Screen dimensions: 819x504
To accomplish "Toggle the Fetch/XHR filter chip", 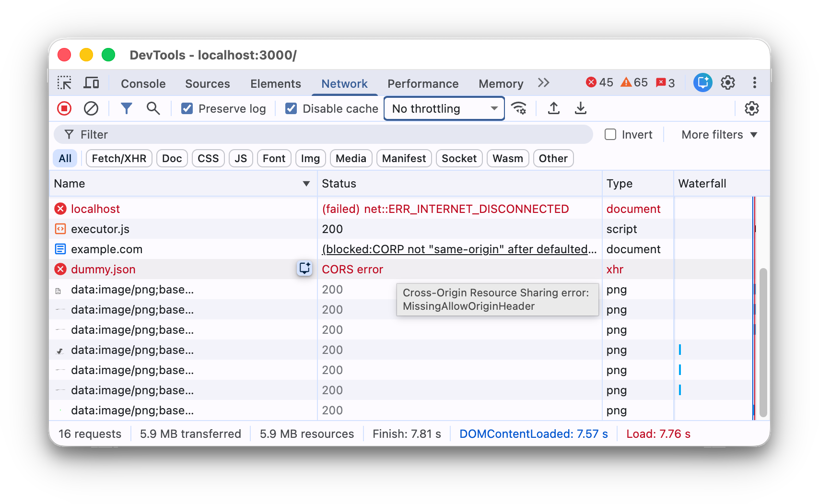I will click(x=119, y=158).
